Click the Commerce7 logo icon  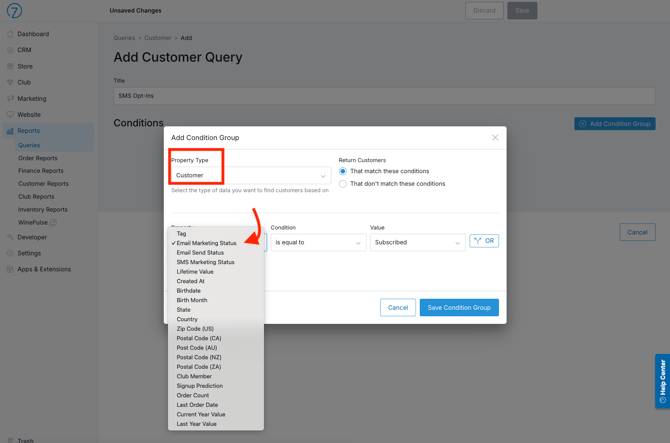14,11
